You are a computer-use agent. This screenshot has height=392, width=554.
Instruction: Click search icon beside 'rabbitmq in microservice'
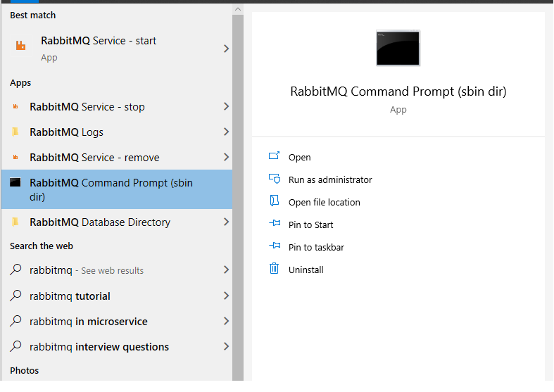(x=15, y=321)
